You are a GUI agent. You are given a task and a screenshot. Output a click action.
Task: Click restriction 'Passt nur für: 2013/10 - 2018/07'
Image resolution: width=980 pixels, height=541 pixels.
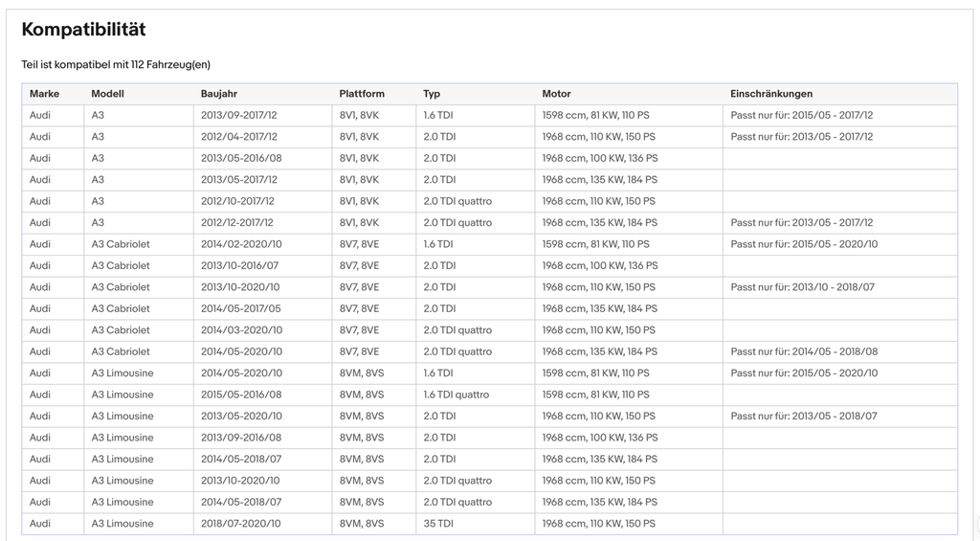pyautogui.click(x=803, y=287)
